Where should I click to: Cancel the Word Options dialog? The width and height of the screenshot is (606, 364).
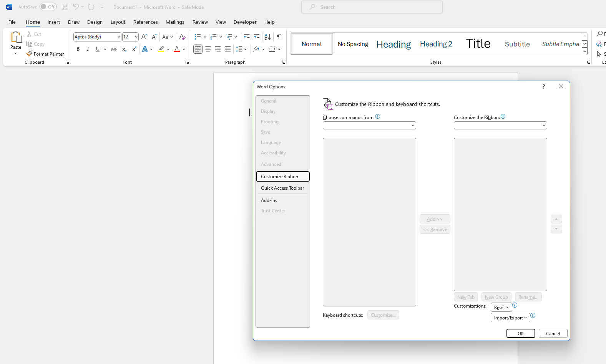coord(553,334)
